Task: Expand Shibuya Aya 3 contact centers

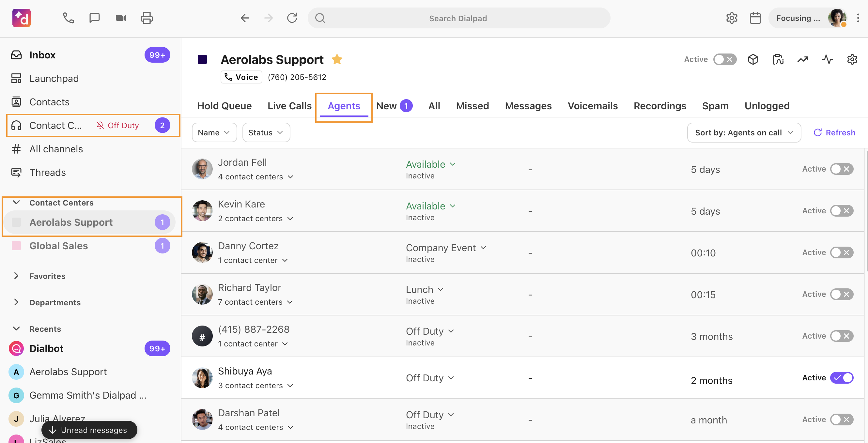Action: (x=256, y=385)
